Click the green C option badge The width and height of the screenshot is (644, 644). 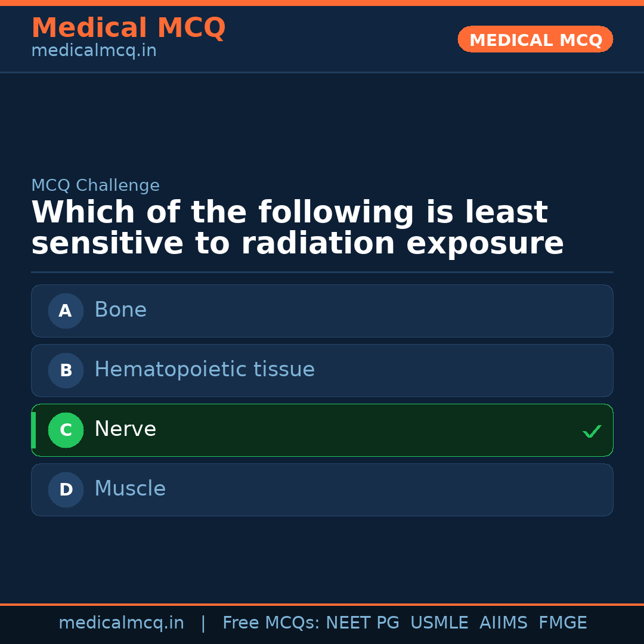pos(66,430)
